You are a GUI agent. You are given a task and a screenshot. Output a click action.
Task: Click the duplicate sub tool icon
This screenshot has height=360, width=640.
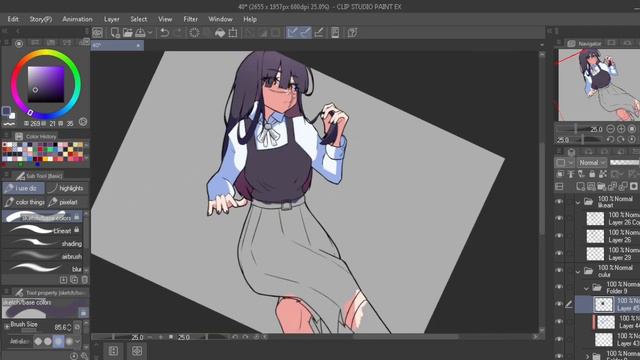tap(74, 280)
